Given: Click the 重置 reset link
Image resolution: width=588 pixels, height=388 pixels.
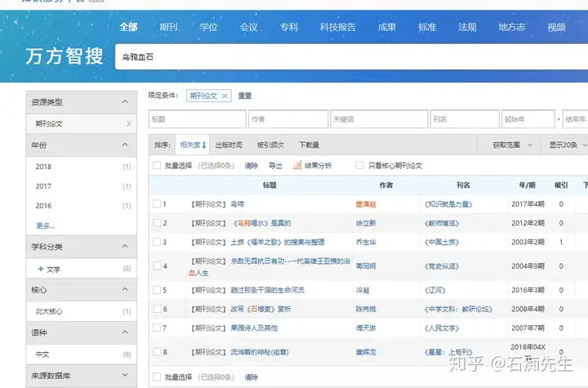Looking at the screenshot, I should click(x=245, y=96).
